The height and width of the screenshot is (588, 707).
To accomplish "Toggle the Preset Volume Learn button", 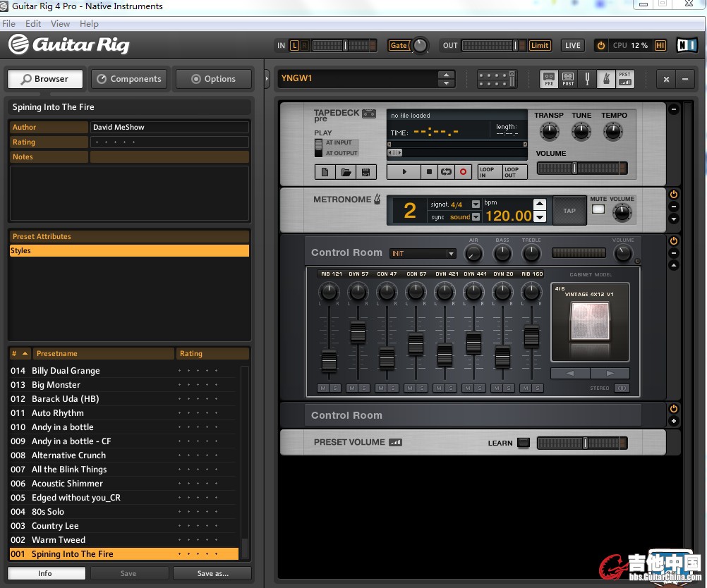I will pos(523,443).
